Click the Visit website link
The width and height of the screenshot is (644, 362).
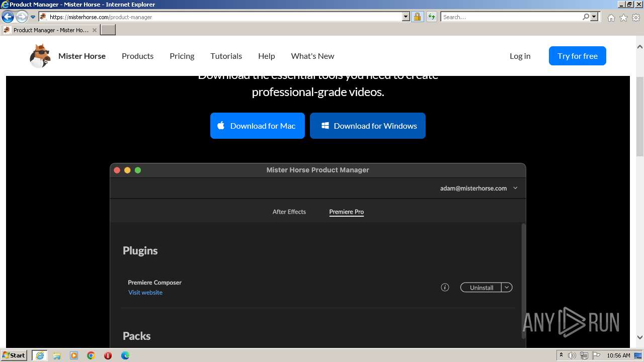(145, 293)
